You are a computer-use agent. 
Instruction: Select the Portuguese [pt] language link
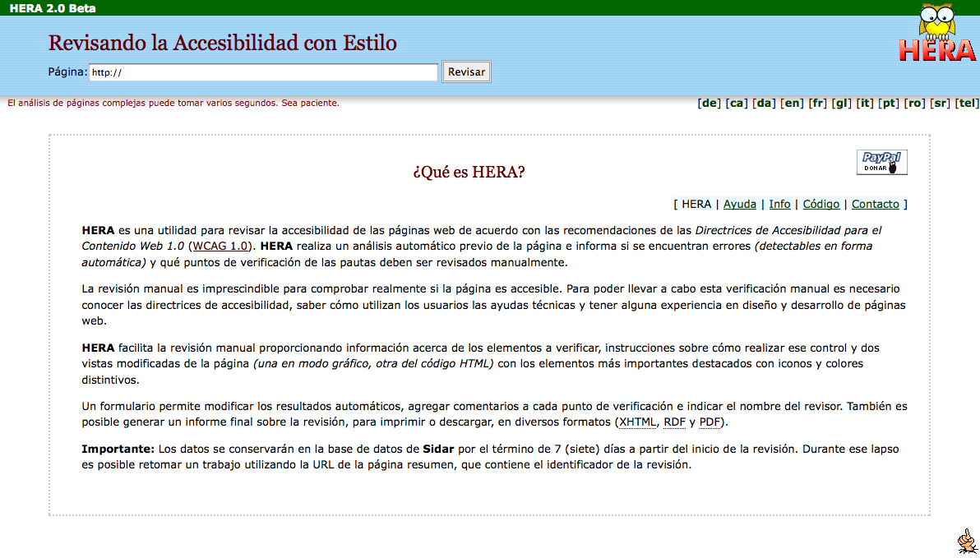tap(888, 103)
